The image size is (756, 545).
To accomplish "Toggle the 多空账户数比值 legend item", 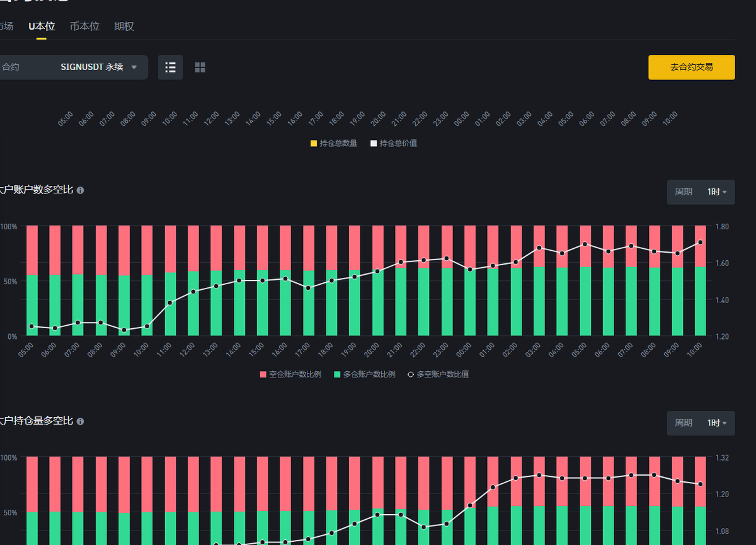I will click(x=438, y=374).
